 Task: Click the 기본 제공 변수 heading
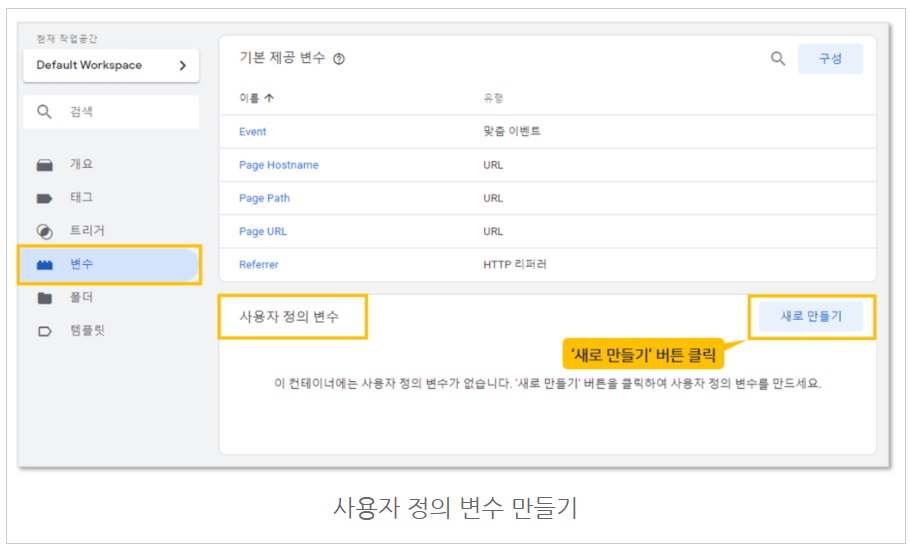pyautogui.click(x=282, y=57)
